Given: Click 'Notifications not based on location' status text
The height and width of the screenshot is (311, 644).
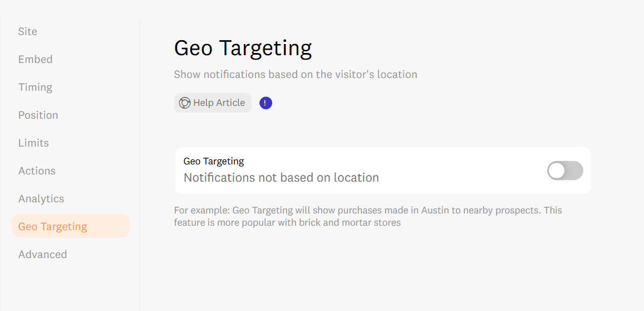Looking at the screenshot, I should pyautogui.click(x=281, y=178).
